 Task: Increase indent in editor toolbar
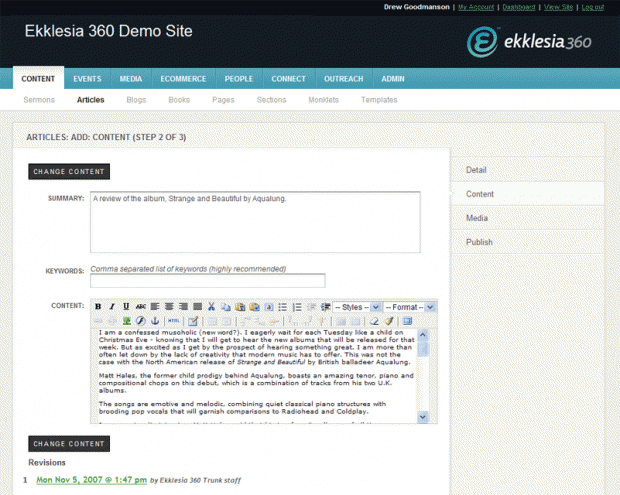point(325,307)
